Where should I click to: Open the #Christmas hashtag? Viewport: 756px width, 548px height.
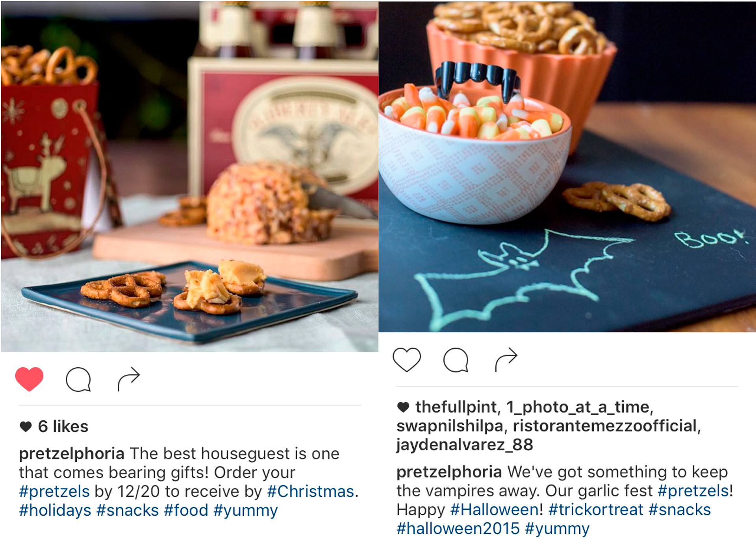(311, 491)
